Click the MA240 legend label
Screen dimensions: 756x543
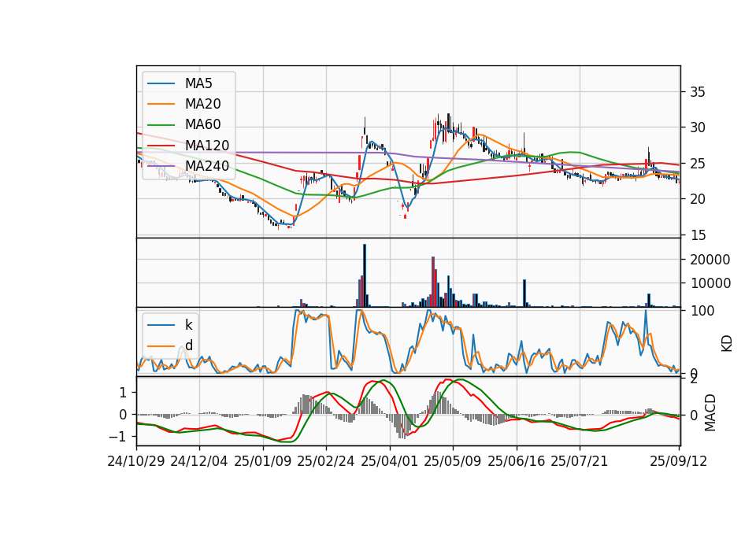pyautogui.click(x=207, y=166)
